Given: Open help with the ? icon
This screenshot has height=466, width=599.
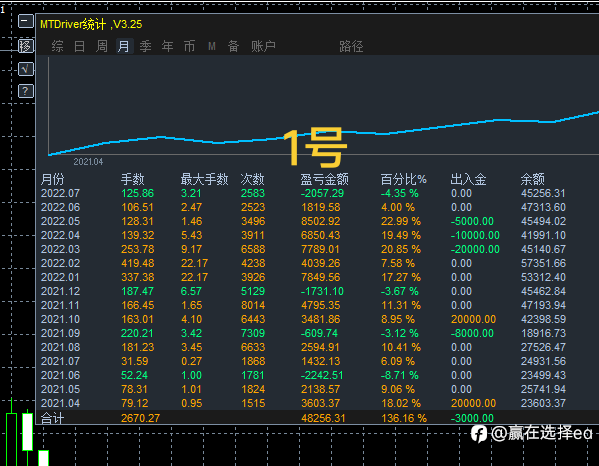Looking at the screenshot, I should point(26,91).
